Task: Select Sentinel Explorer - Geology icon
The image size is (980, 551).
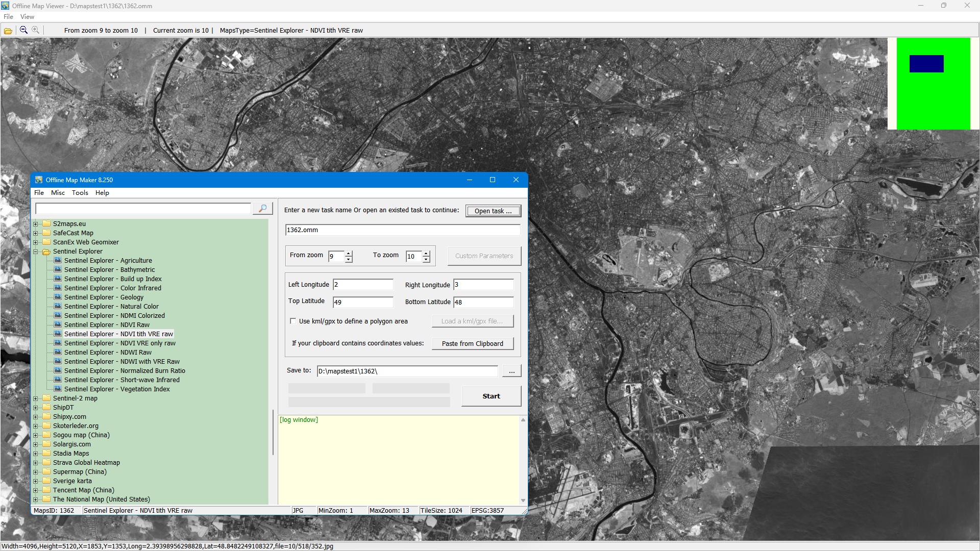Action: 58,297
